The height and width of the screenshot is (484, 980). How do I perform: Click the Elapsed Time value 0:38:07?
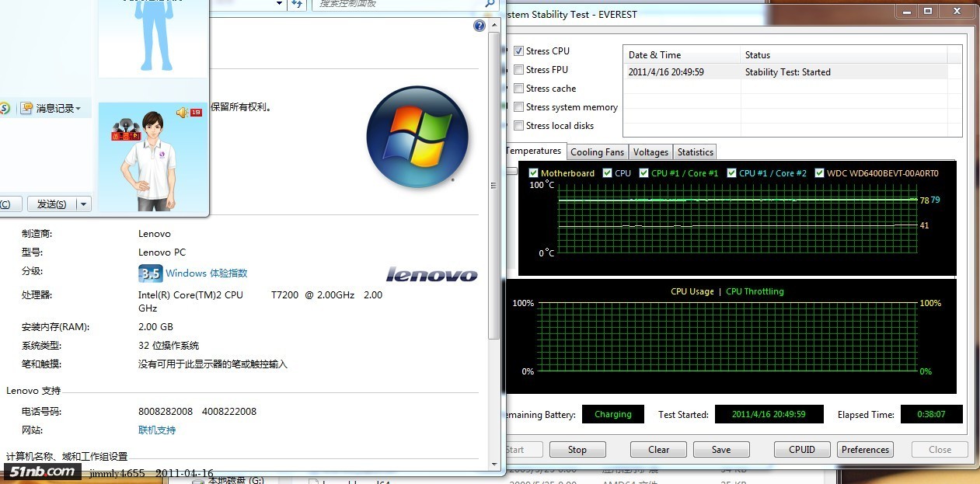931,414
